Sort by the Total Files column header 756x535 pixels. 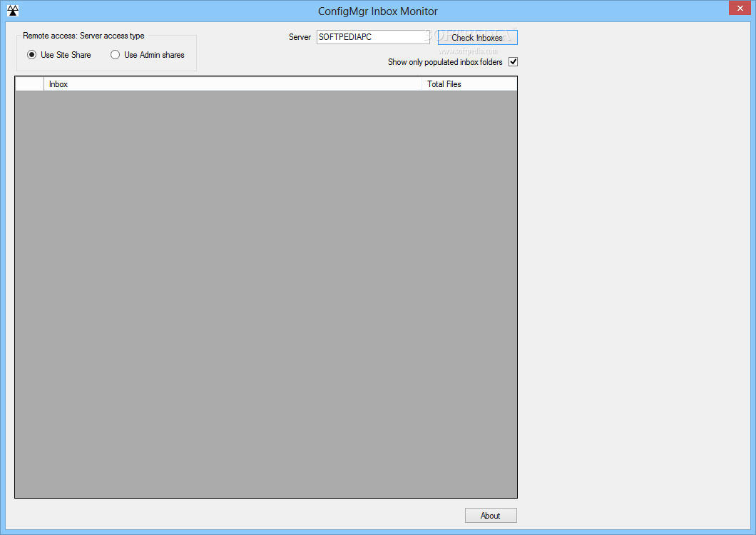pos(469,84)
